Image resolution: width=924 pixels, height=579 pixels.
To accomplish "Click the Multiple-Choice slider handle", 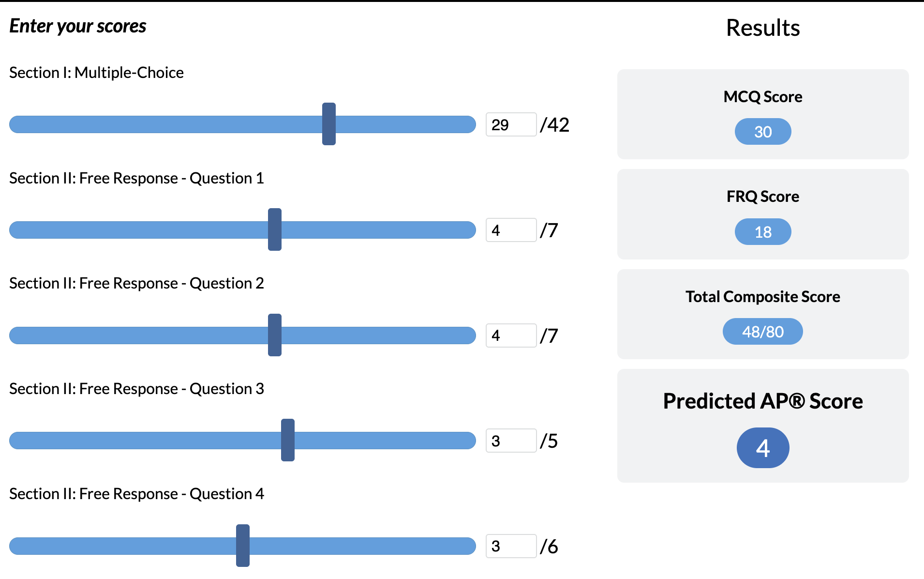I will 329,124.
